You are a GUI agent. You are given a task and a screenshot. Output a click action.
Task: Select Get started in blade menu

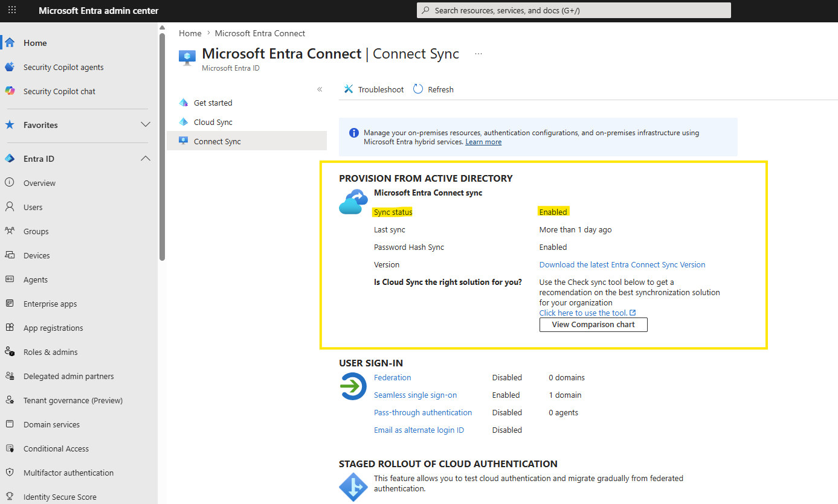tap(213, 103)
